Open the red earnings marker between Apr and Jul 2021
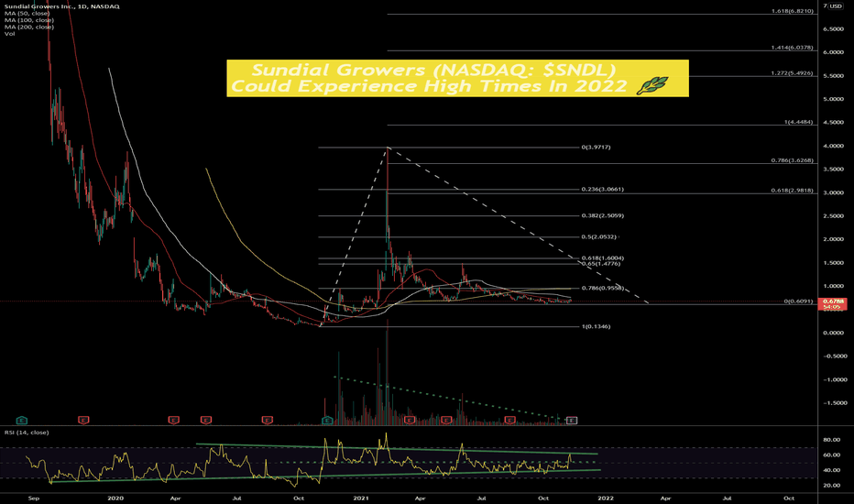854x504 pixels. (x=446, y=420)
